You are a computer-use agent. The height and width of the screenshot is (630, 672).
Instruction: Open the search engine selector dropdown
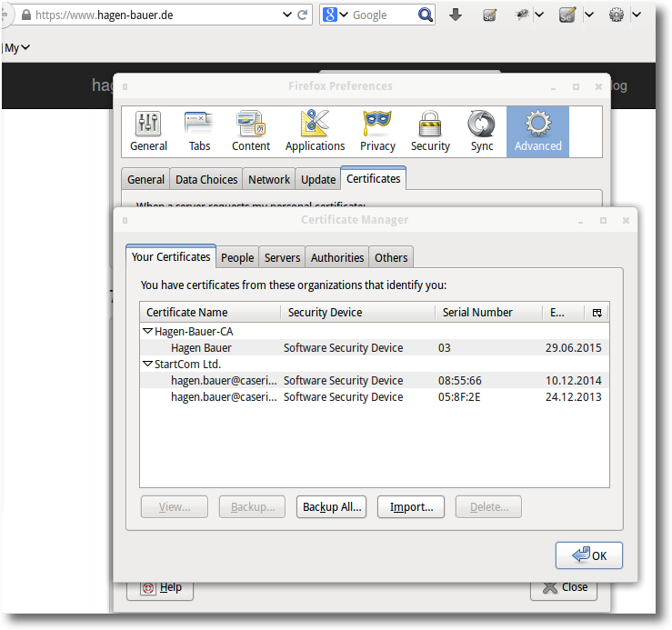click(x=344, y=15)
